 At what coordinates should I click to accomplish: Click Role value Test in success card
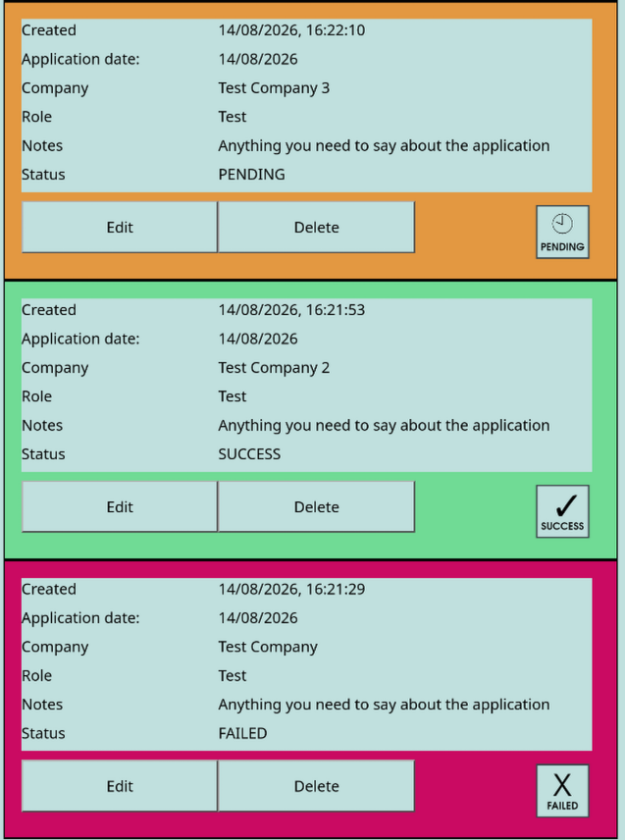(233, 396)
